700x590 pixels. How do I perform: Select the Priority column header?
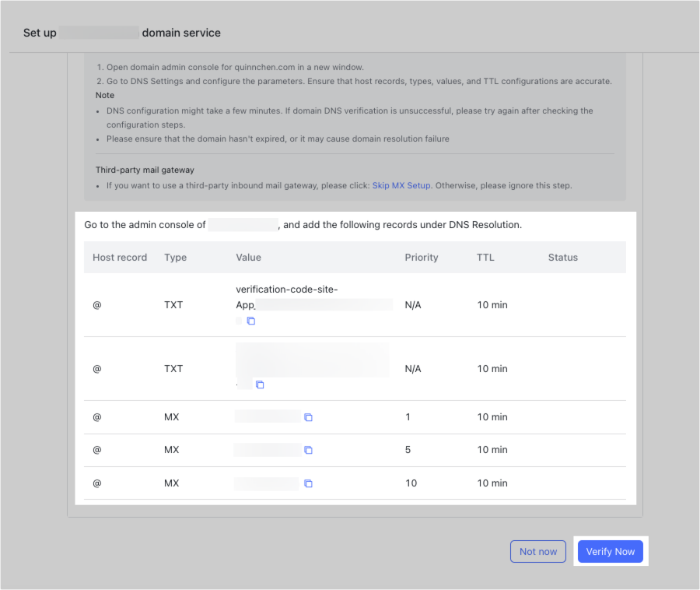tap(421, 257)
